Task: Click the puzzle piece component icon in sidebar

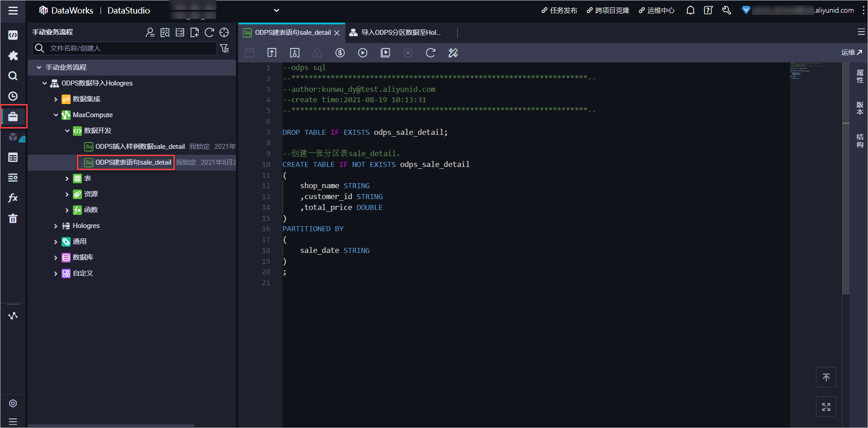Action: pos(13,56)
